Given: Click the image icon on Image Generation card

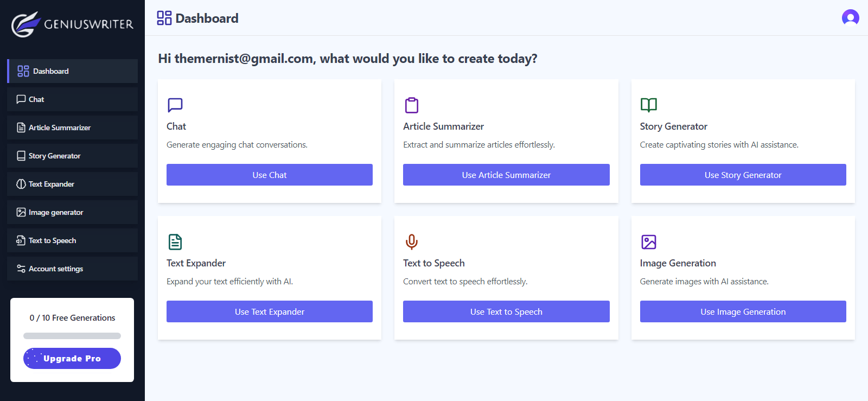Looking at the screenshot, I should pos(648,242).
